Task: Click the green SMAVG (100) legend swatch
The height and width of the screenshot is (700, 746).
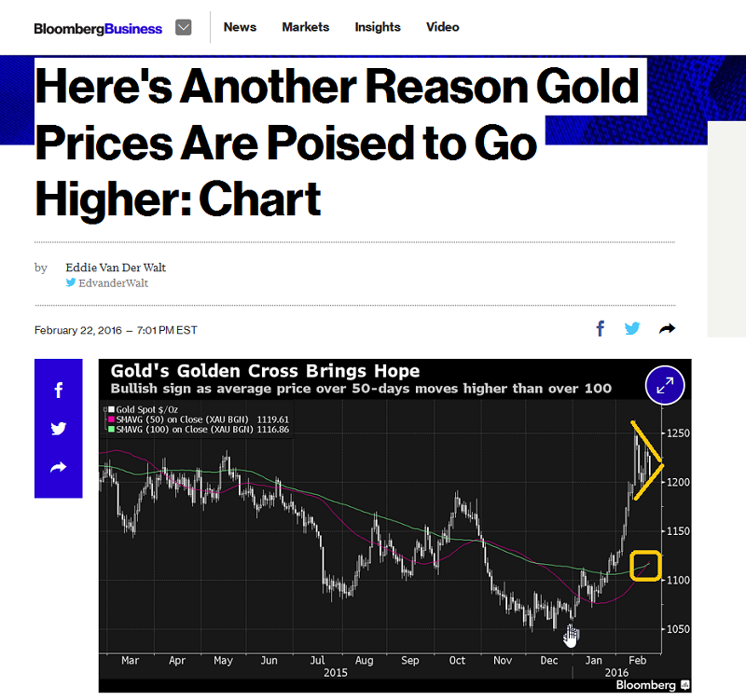Action: [x=111, y=430]
